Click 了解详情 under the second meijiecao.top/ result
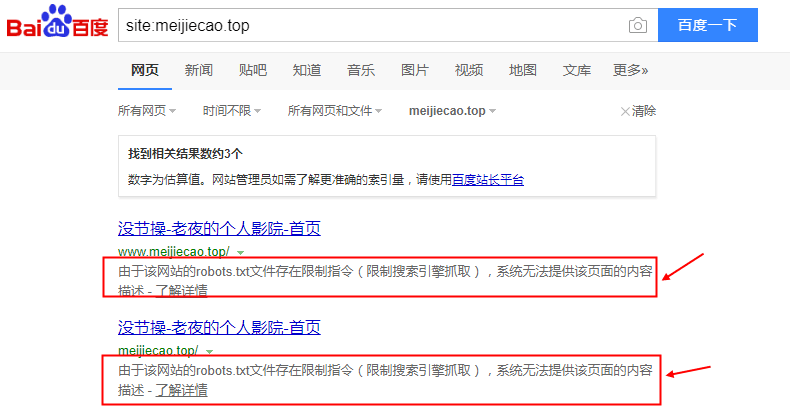This screenshot has width=790, height=415. point(181,390)
